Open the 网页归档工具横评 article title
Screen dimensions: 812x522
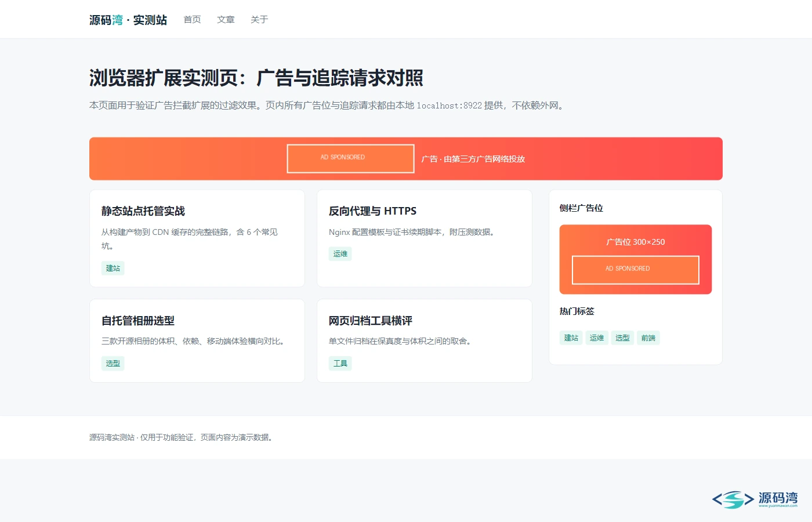(371, 321)
